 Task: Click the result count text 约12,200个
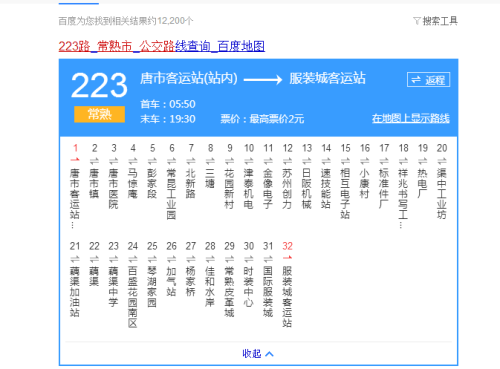(171, 21)
